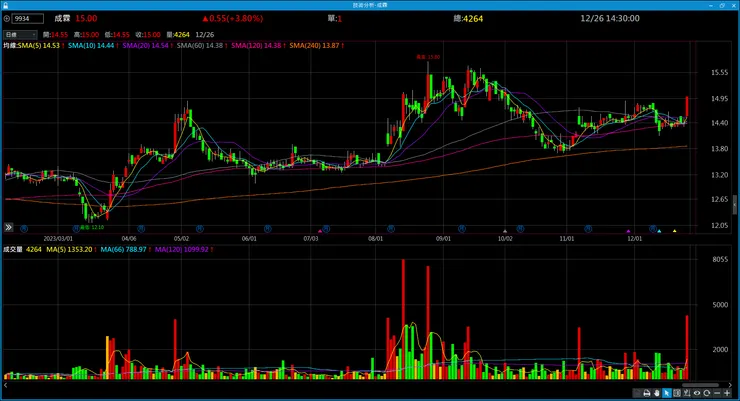
Task: Click the MA(120) 1099.92 volume label
Action: pos(184,249)
